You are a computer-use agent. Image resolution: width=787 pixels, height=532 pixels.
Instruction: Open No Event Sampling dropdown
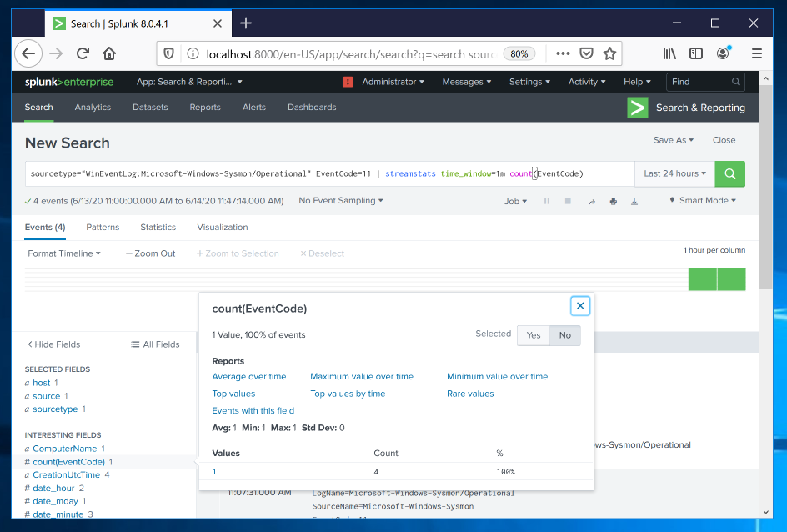(x=341, y=201)
